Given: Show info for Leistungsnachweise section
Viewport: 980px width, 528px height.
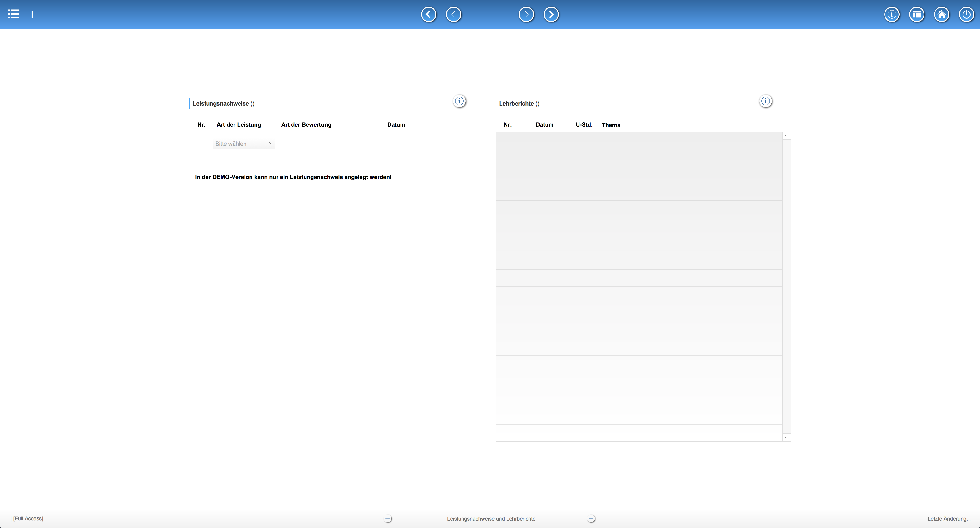Looking at the screenshot, I should pos(459,101).
